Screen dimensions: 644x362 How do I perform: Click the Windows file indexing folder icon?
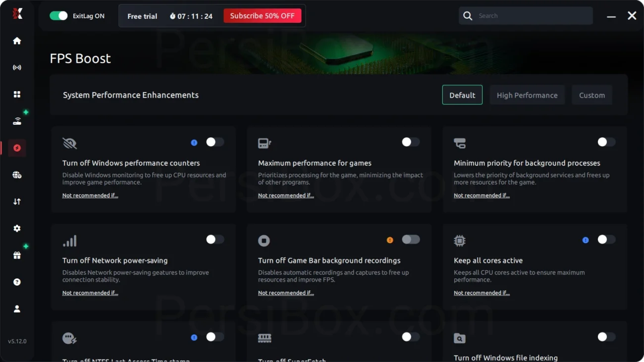pos(460,338)
